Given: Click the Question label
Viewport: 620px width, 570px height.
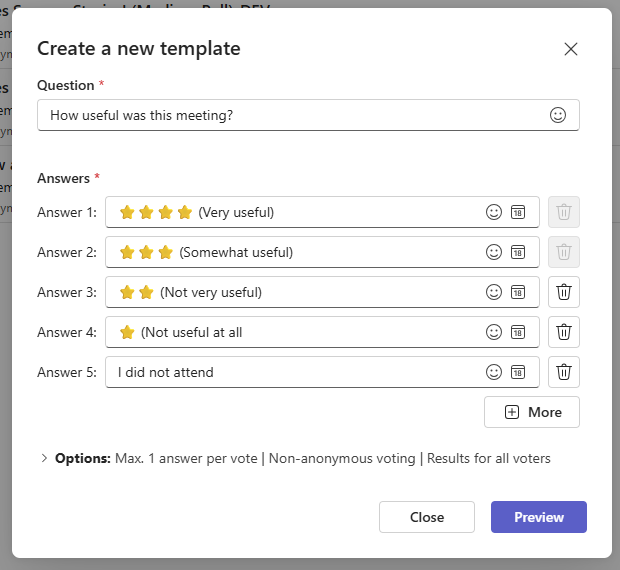Looking at the screenshot, I should tap(66, 85).
